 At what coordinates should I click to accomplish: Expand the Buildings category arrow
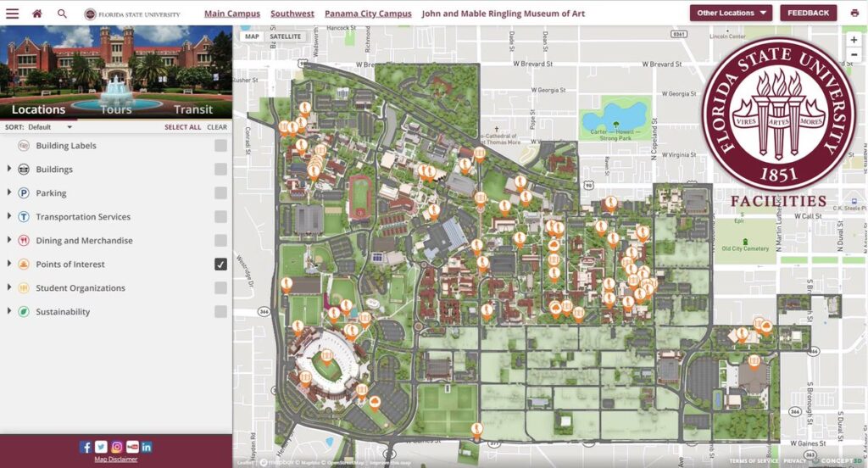pyautogui.click(x=9, y=170)
